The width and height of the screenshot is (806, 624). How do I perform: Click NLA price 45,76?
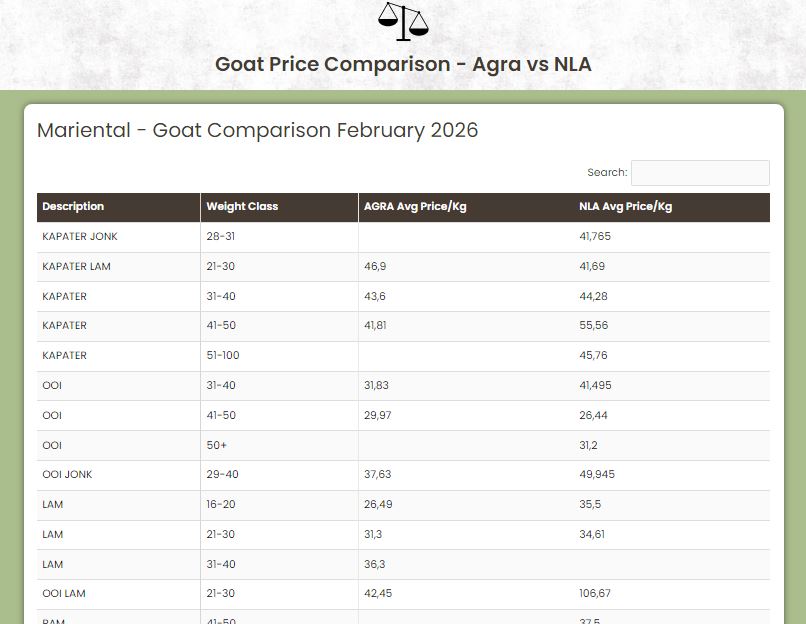tap(593, 355)
